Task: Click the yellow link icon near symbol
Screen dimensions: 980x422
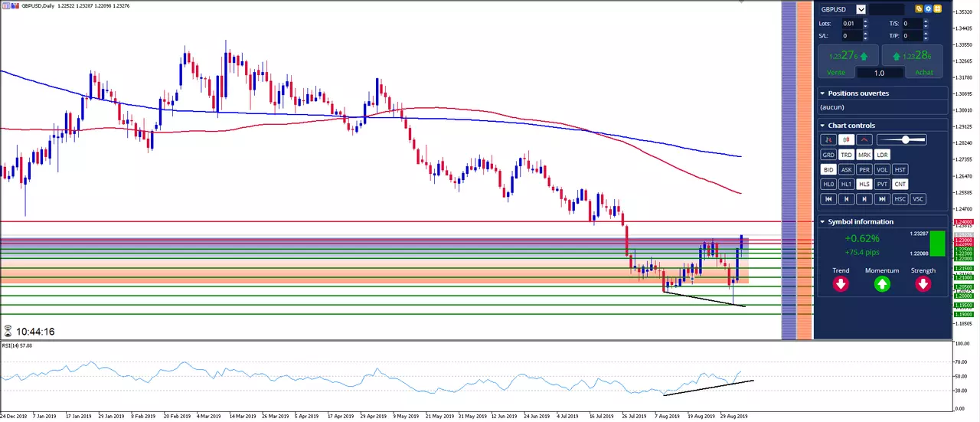Action: [919, 9]
